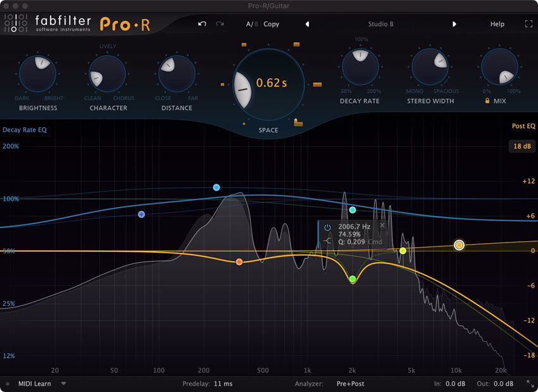Select the Decay Rate EQ label

25,129
